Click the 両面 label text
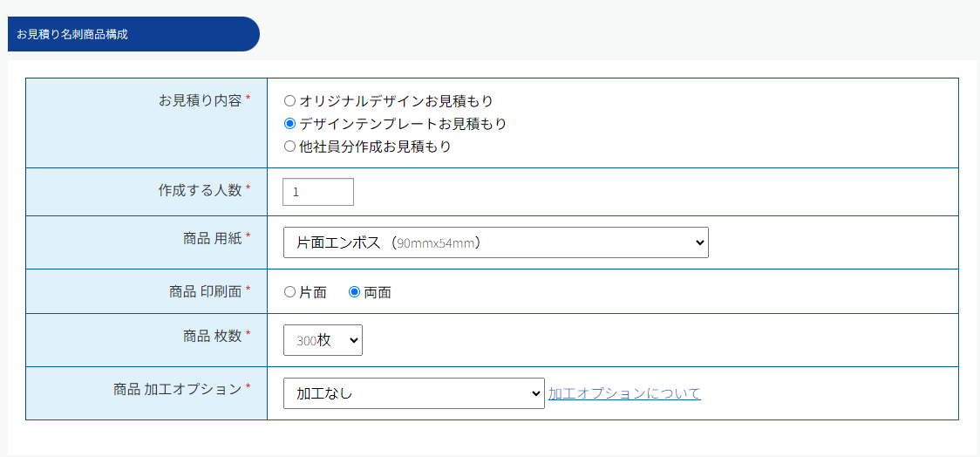Viewport: 980px width, 457px height. (378, 292)
